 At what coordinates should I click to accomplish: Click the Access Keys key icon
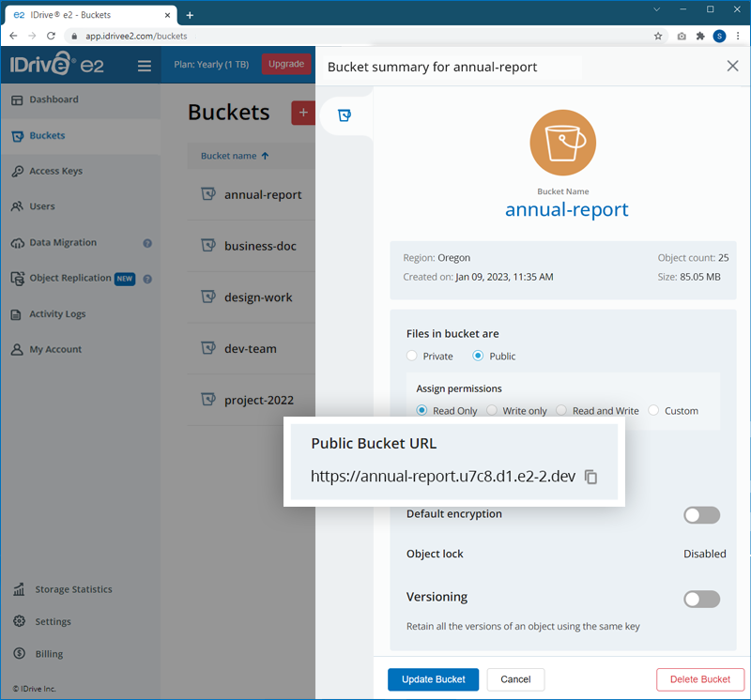[17, 171]
